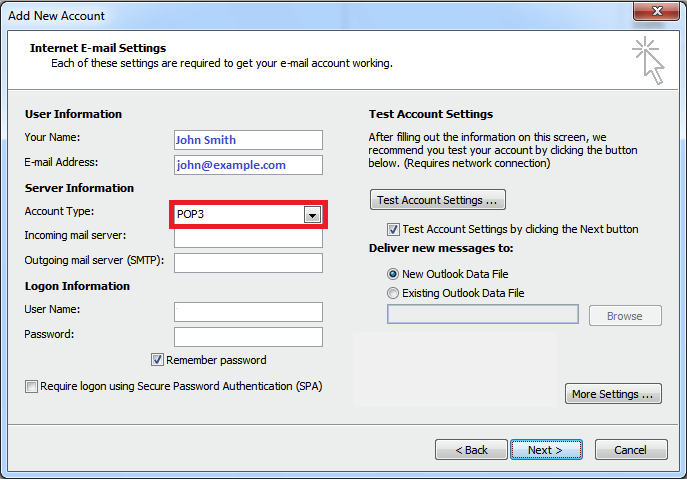Focus the Your Name field
Image resolution: width=687 pixels, height=480 pixels.
pos(248,140)
